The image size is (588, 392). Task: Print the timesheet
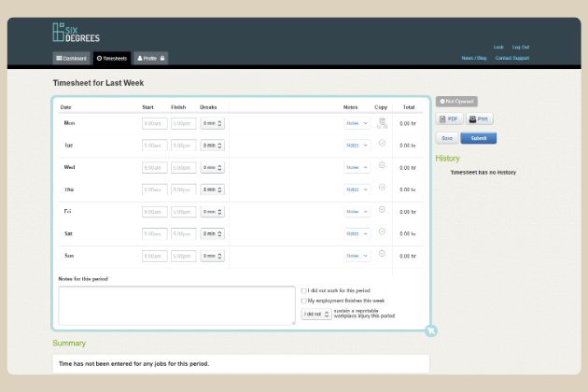(480, 119)
